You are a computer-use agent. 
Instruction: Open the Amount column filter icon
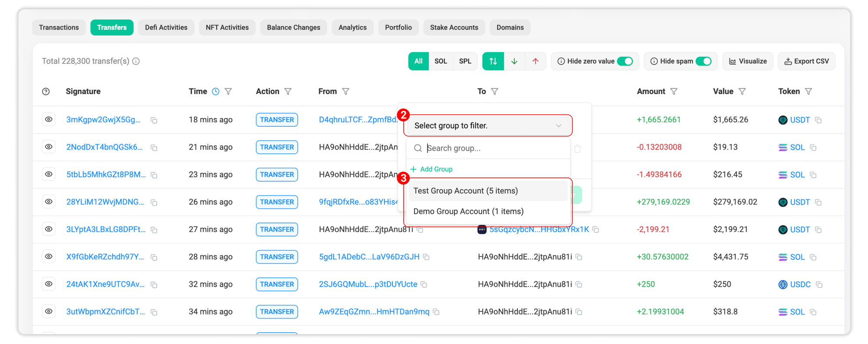click(674, 92)
